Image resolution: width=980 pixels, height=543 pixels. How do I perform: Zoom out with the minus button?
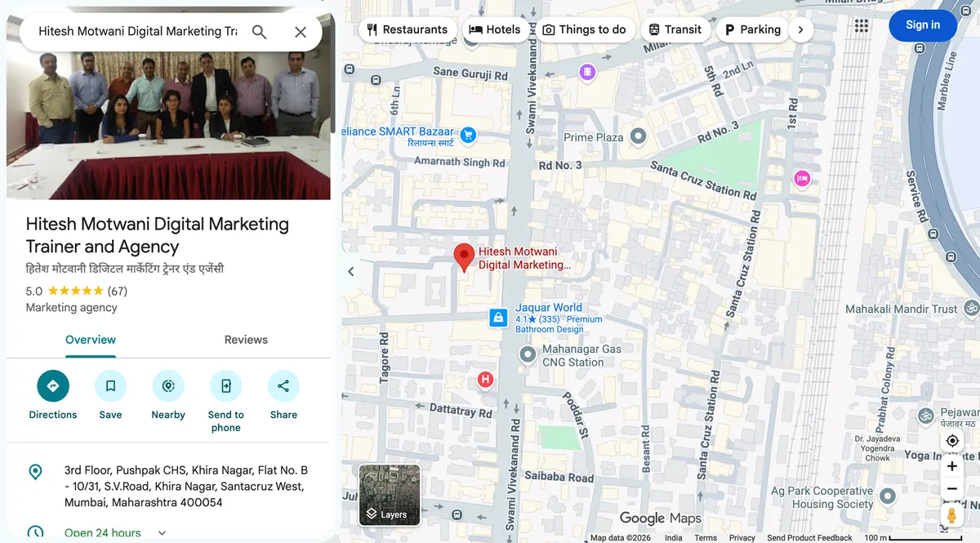[952, 489]
